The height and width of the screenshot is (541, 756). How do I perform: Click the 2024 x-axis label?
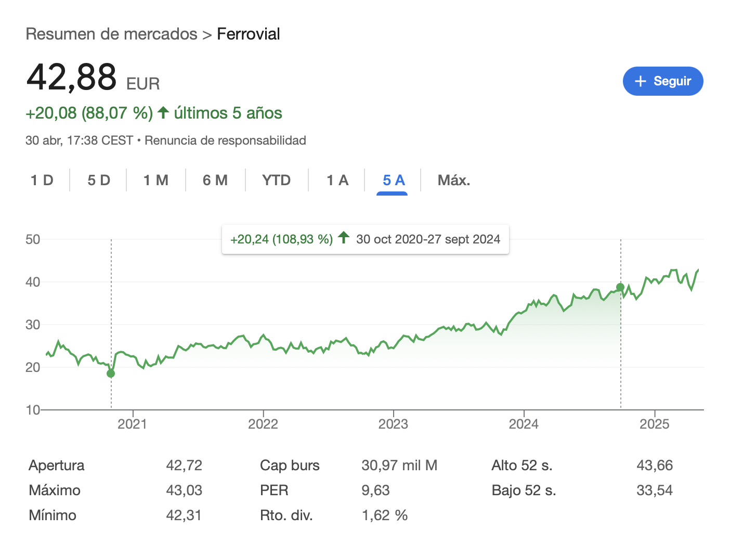point(524,424)
